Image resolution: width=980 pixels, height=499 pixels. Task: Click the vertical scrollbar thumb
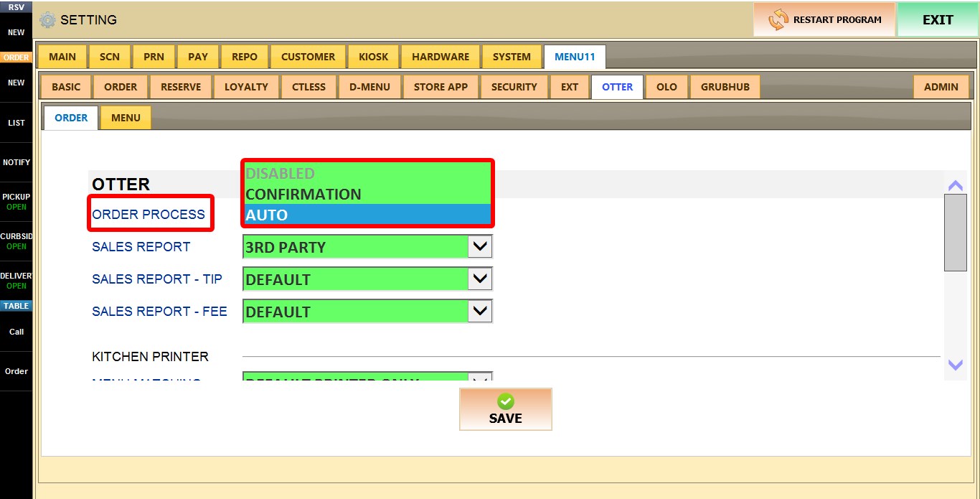pyautogui.click(x=955, y=232)
